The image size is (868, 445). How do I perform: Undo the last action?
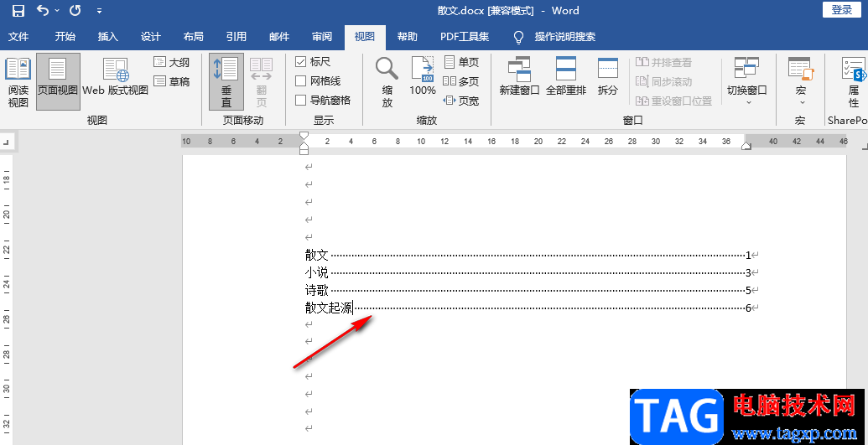42,11
